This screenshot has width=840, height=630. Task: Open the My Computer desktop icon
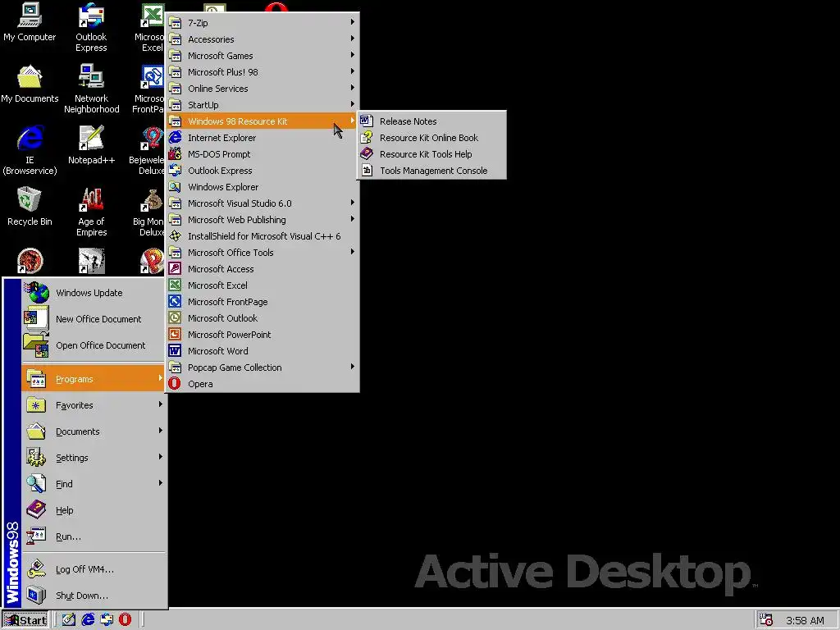point(30,22)
